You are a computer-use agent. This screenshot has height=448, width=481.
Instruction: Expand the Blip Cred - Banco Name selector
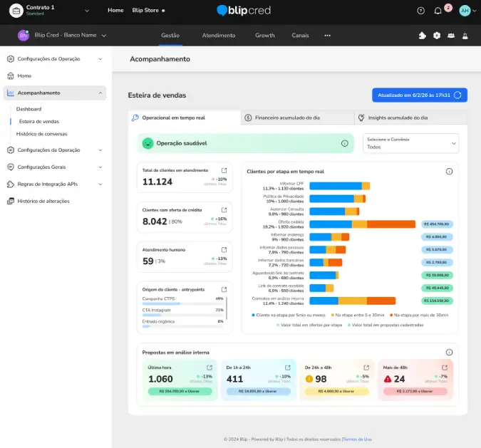coord(104,36)
